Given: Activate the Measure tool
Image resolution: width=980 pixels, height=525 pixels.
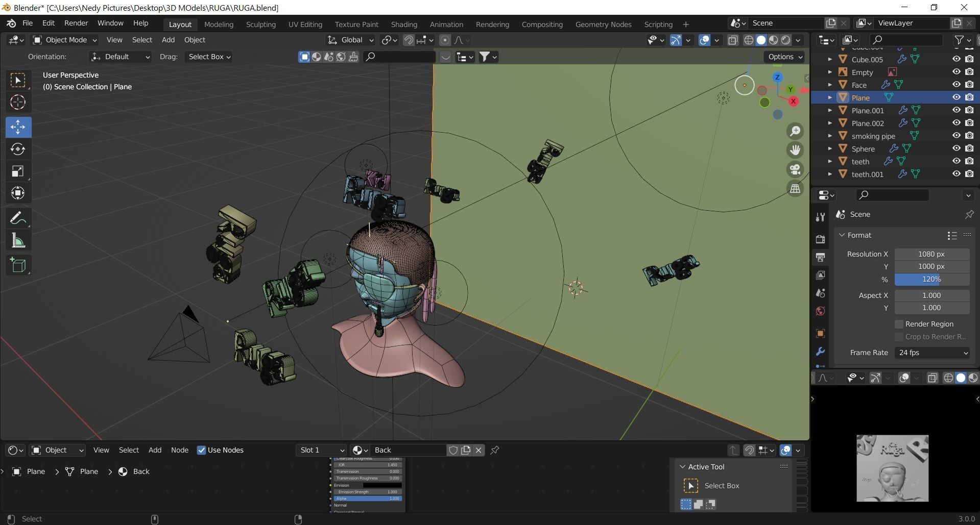Looking at the screenshot, I should (18, 241).
